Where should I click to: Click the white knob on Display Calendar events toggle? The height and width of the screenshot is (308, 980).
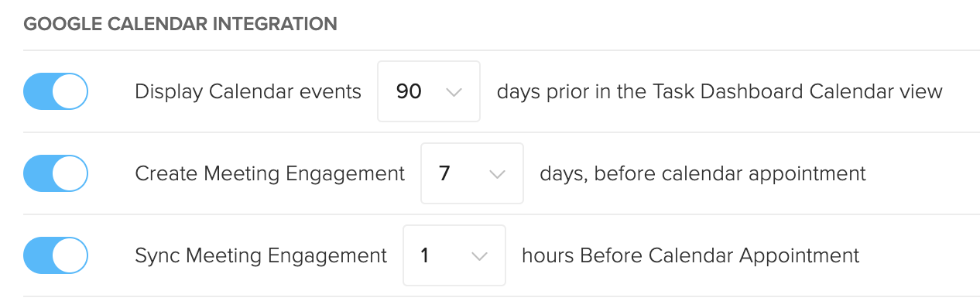[x=70, y=91]
